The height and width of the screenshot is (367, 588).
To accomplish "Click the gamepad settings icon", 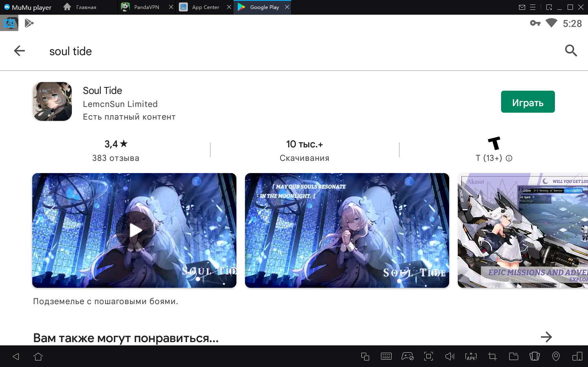I will point(407,356).
